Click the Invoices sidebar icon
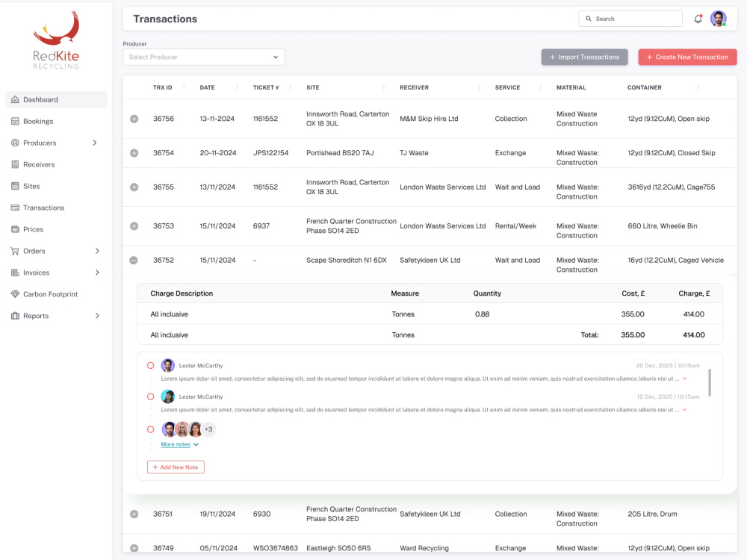The width and height of the screenshot is (747, 560). (x=15, y=273)
